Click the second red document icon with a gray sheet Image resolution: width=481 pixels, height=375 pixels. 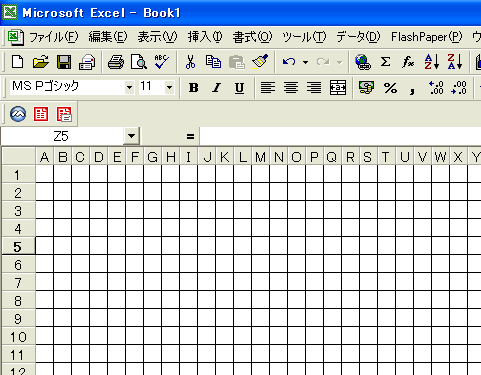tap(64, 114)
